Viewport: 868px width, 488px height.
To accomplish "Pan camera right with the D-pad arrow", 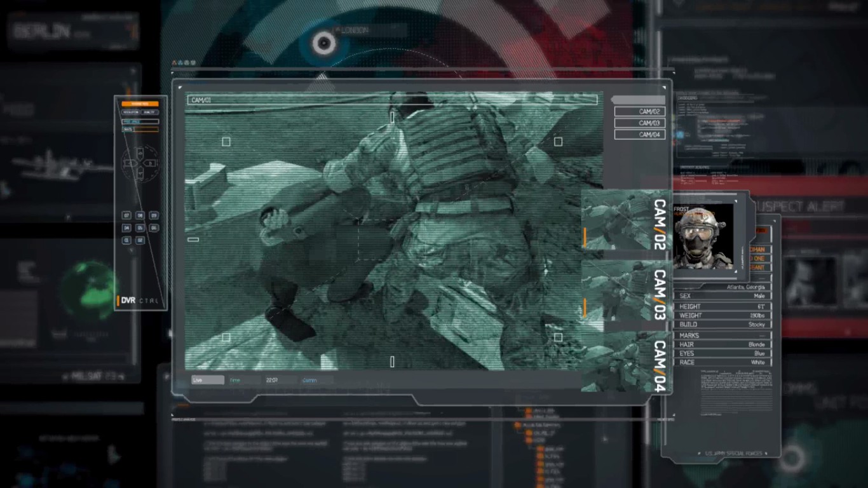I will pos(151,163).
